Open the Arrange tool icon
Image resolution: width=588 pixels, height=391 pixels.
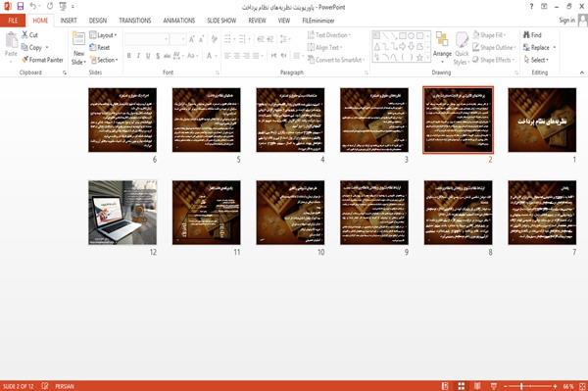(x=442, y=40)
